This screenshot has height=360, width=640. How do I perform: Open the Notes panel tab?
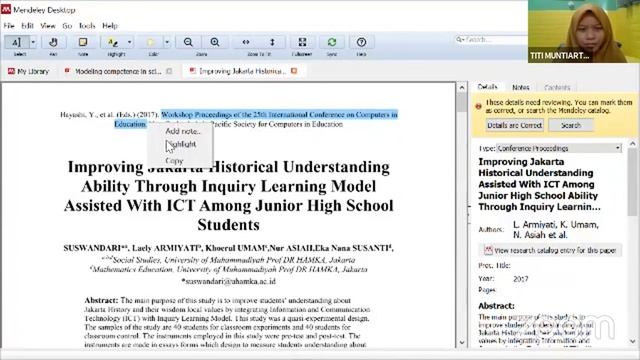point(521,87)
